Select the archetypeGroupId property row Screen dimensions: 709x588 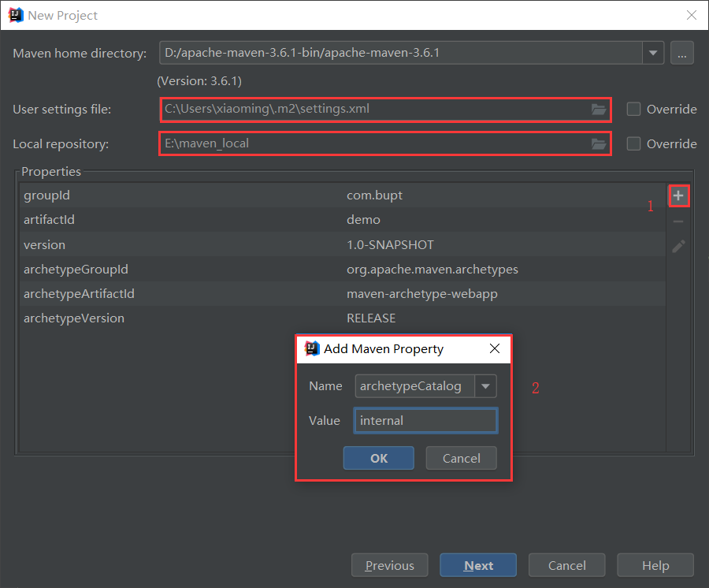[343, 269]
